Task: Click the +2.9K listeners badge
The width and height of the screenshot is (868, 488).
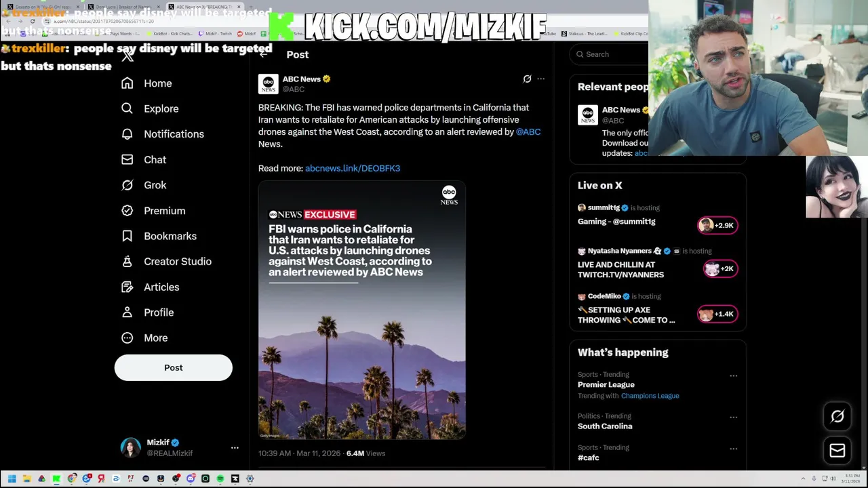Action: click(717, 225)
